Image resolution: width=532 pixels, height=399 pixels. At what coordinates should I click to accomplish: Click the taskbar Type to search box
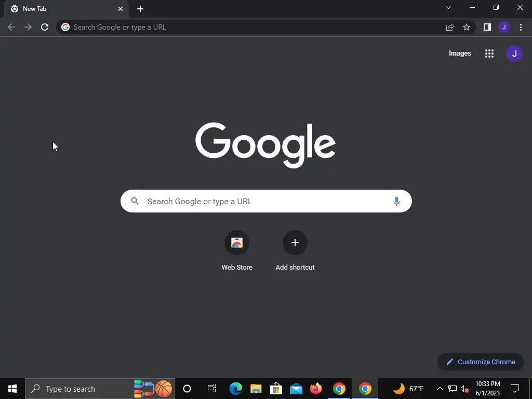(99, 389)
